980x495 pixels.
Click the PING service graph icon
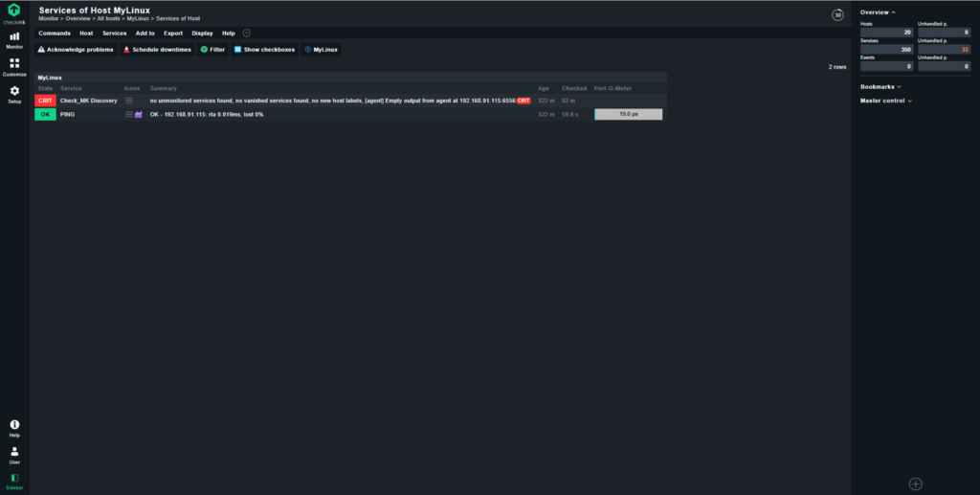[x=139, y=114]
